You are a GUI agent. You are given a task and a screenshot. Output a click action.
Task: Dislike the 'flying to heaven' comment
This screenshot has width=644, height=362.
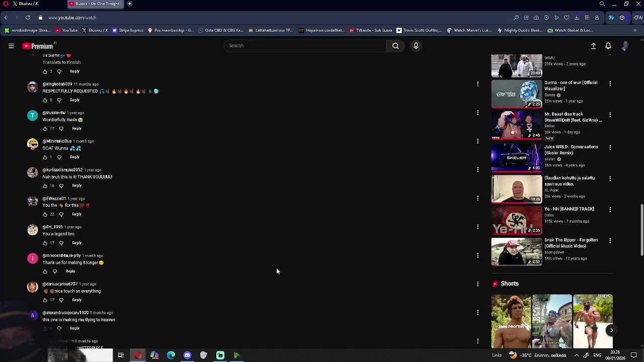(x=59, y=328)
